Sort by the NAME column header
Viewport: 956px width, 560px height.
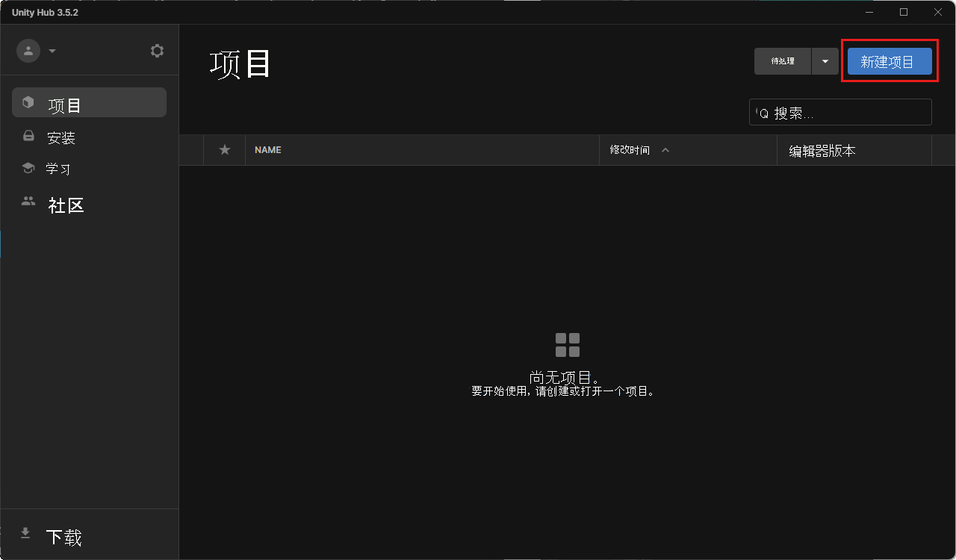click(x=267, y=150)
